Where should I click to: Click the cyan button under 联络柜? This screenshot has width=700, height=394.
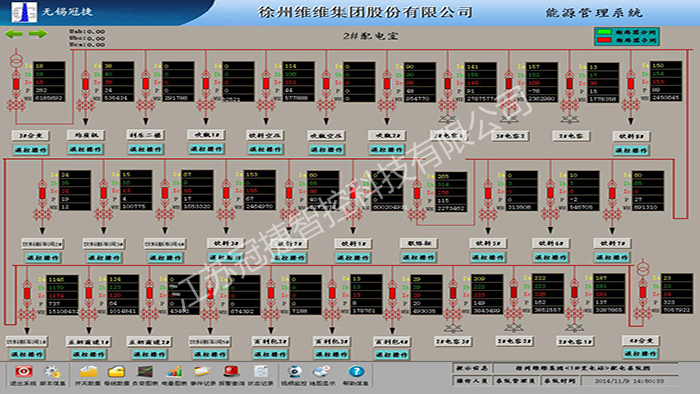[x=418, y=257]
